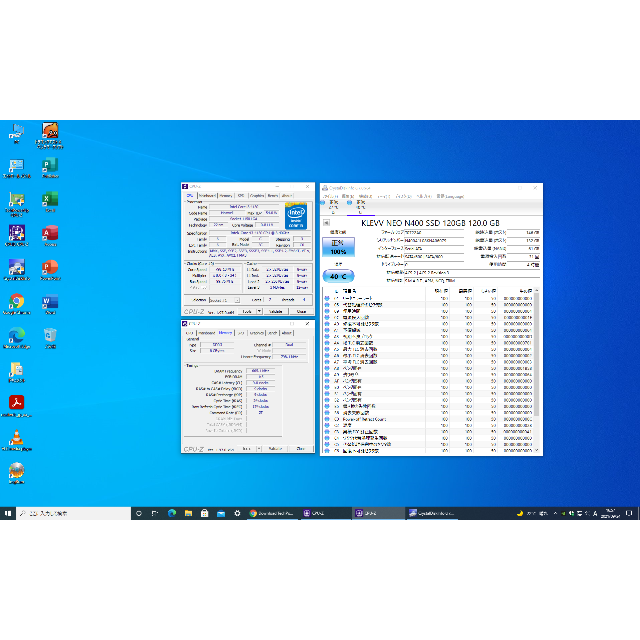Open the Adobe PDF file on desktop
Screen dimensions: 640x640
point(17,406)
